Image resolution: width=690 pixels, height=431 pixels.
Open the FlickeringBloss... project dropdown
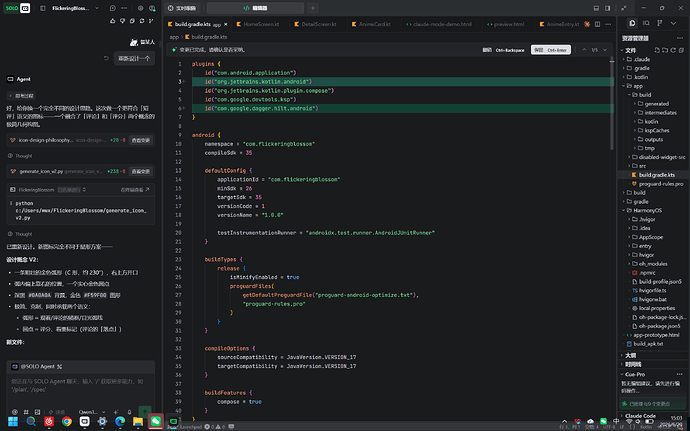(75, 8)
